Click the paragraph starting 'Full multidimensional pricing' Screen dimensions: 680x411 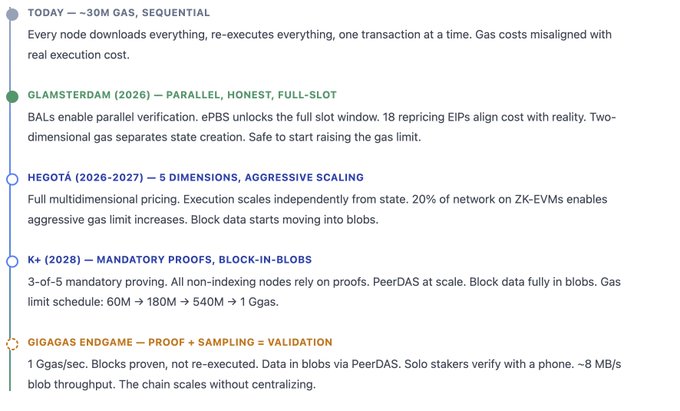pyautogui.click(x=320, y=208)
